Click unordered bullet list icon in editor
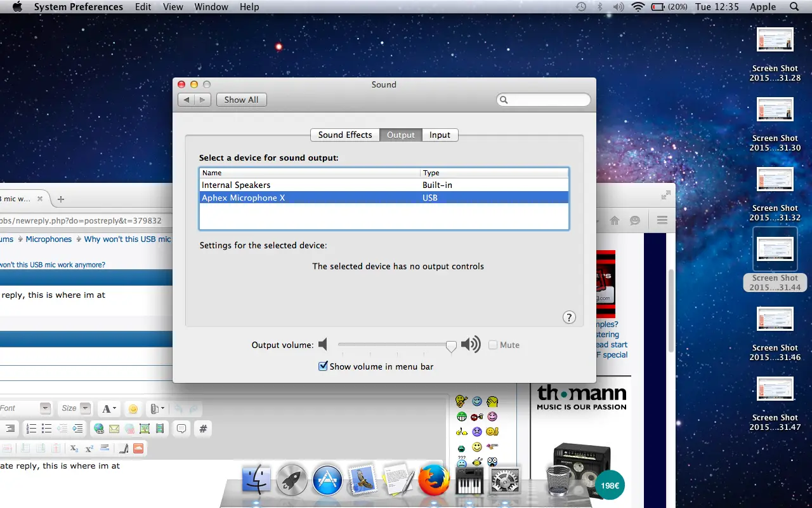This screenshot has width=812, height=508. click(x=46, y=429)
